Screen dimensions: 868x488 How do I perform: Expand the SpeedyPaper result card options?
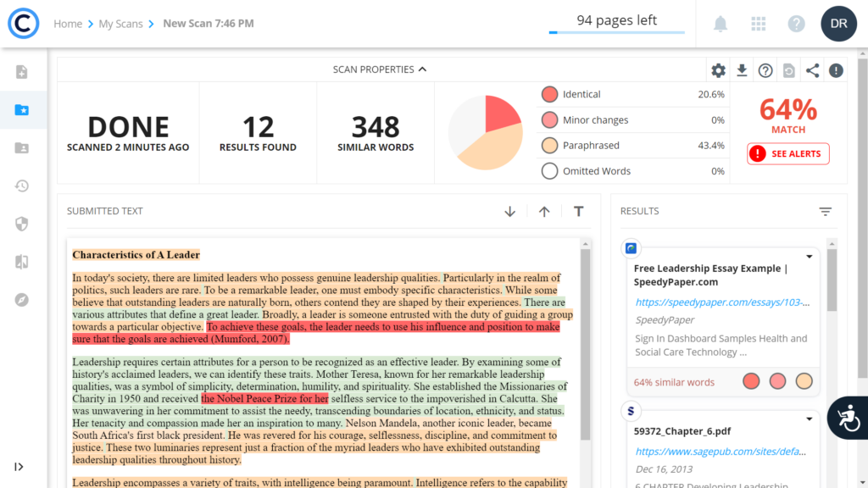pos(809,256)
